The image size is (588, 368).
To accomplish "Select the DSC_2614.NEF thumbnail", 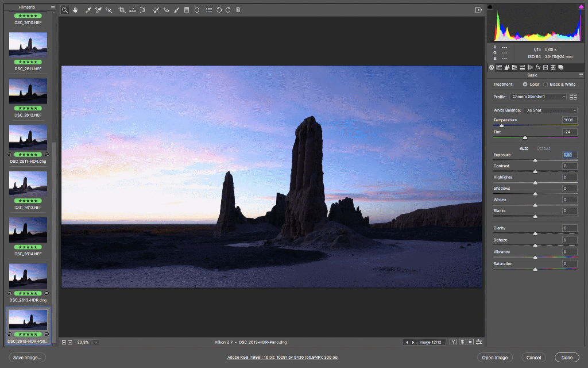I will pos(28,229).
